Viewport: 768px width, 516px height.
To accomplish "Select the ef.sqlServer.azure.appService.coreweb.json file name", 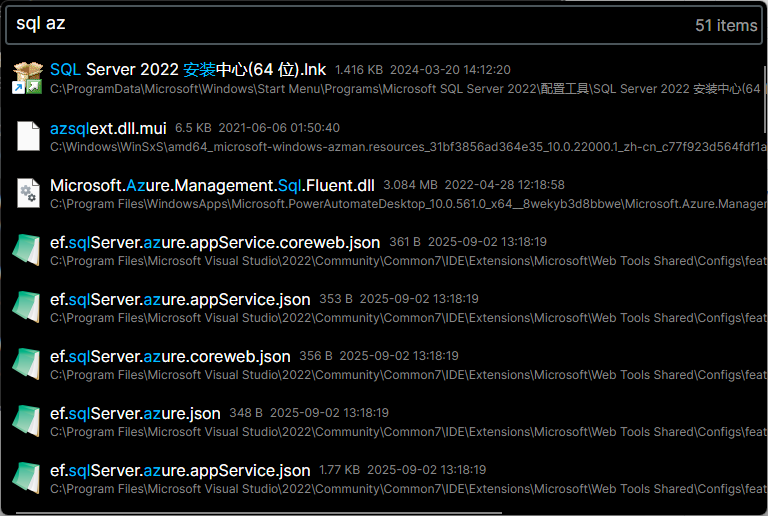I will tap(215, 242).
